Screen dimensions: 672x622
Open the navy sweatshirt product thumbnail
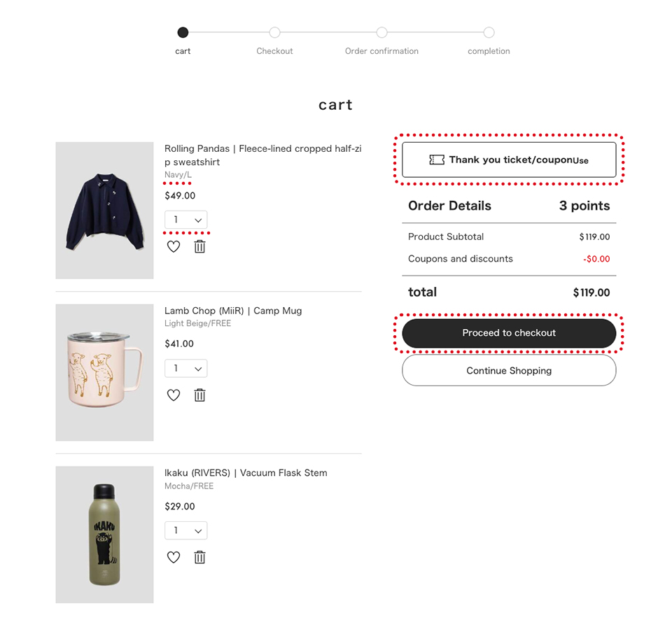pyautogui.click(x=105, y=211)
